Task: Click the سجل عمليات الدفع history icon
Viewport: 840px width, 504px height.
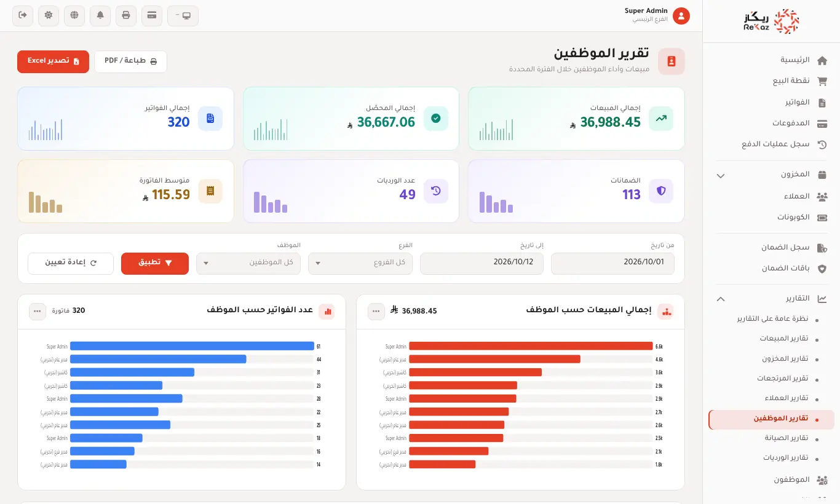Action: point(822,144)
